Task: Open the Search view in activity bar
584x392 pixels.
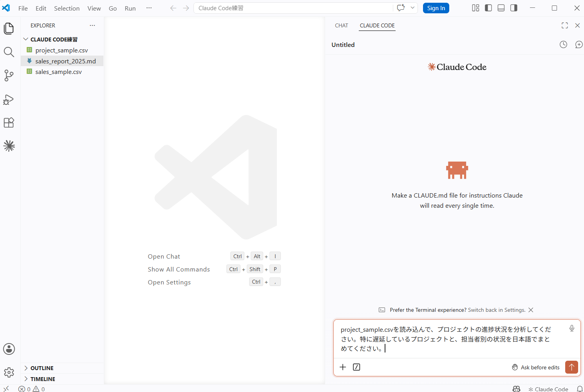Action: pyautogui.click(x=9, y=52)
